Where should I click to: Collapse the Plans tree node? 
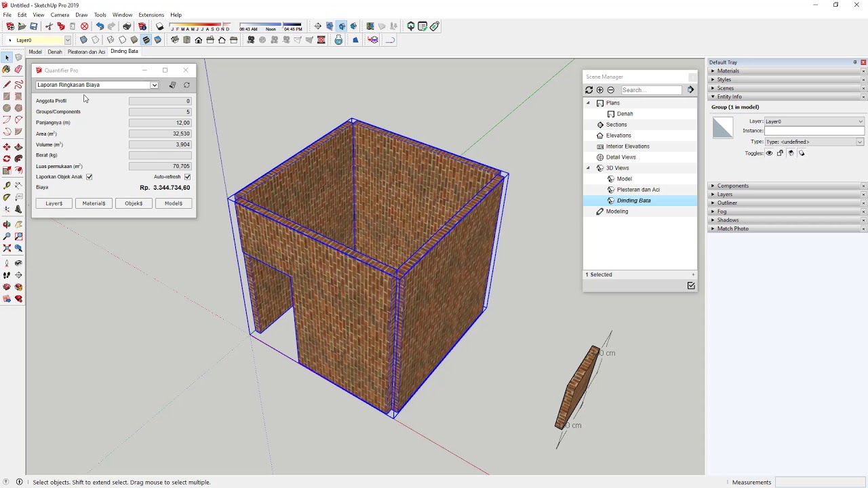(588, 103)
